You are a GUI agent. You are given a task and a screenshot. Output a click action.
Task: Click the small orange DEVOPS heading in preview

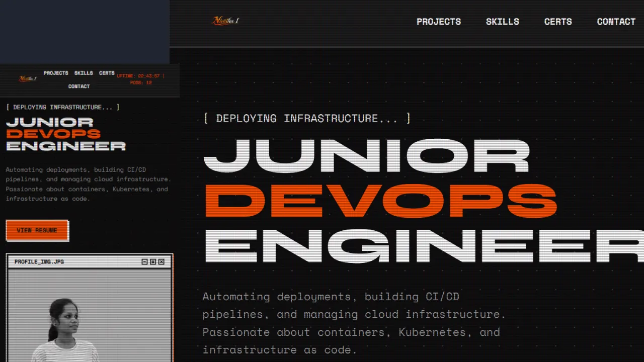[x=53, y=134]
